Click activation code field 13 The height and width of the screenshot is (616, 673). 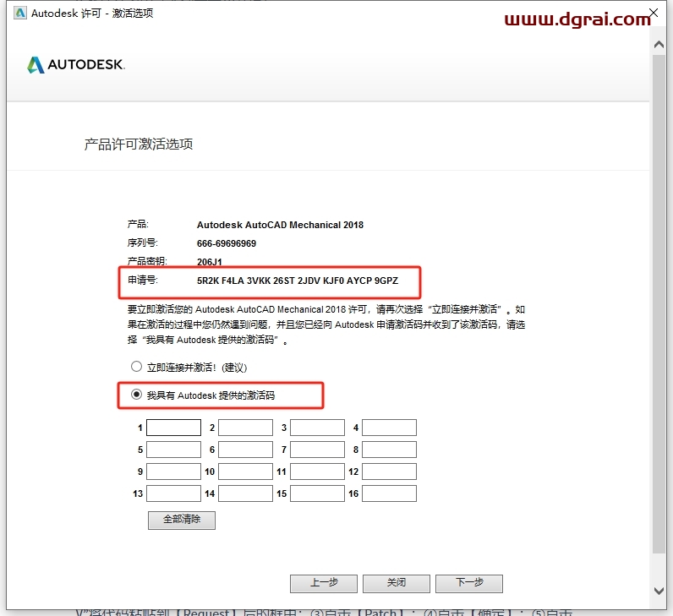click(174, 493)
